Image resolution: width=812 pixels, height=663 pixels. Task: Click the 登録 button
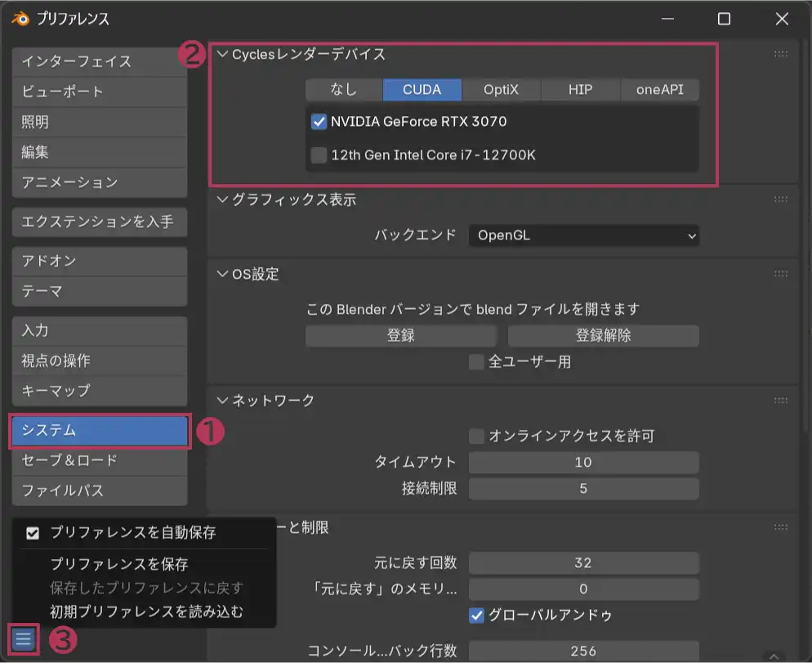(x=401, y=335)
